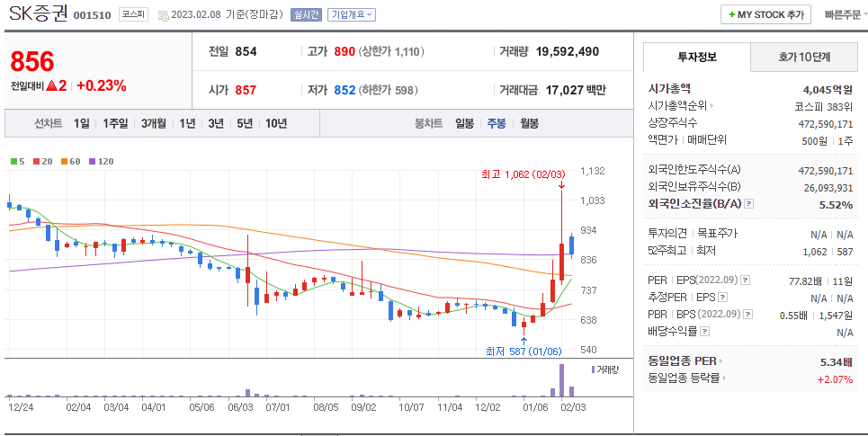The width and height of the screenshot is (868, 436).
Task: Click the 최고 1,062 (02/03) chart marker
Action: point(523,174)
